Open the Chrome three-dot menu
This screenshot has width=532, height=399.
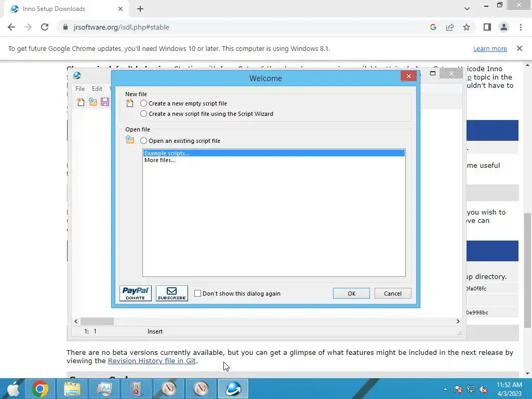point(521,27)
